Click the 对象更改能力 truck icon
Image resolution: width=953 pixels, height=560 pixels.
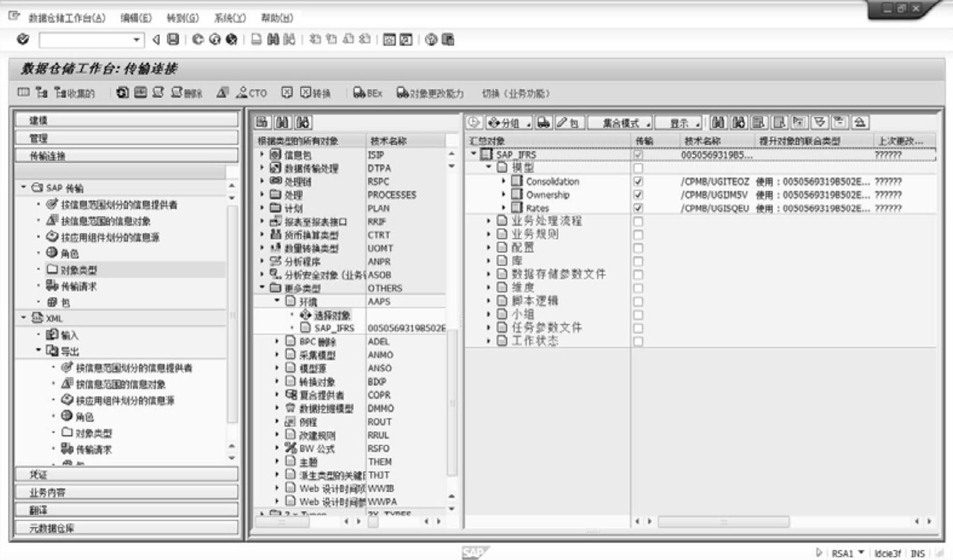click(x=402, y=93)
